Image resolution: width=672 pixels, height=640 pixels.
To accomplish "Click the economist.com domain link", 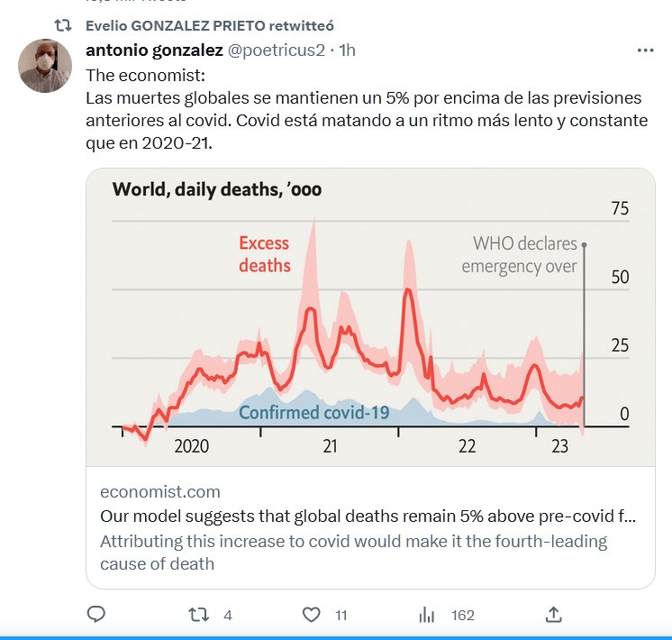I will [x=160, y=491].
